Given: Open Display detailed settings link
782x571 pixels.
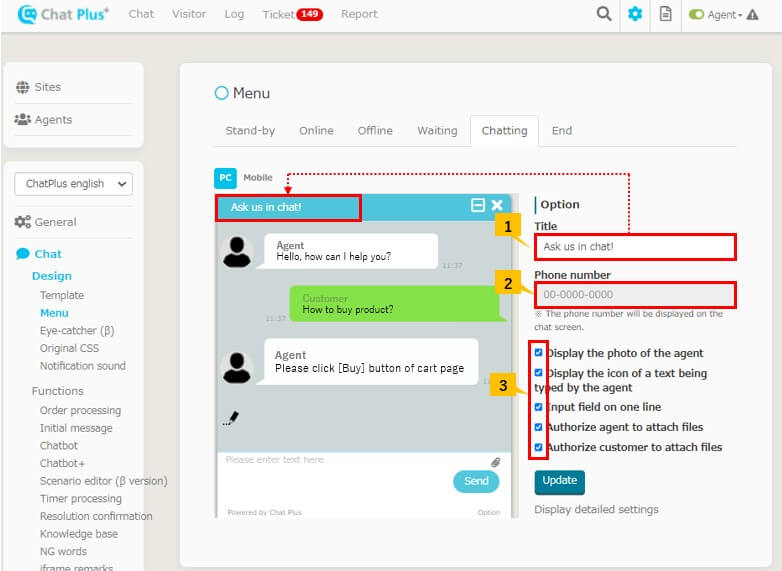Looking at the screenshot, I should coord(596,510).
